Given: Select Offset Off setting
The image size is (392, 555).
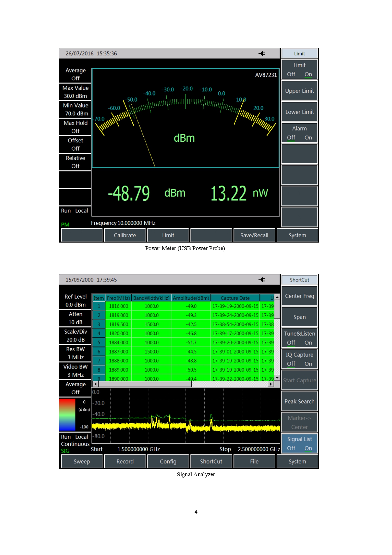Looking at the screenshot, I should point(75,145).
